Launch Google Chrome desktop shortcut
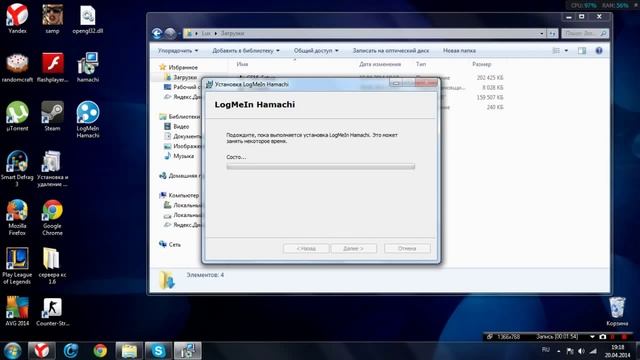 click(52, 217)
